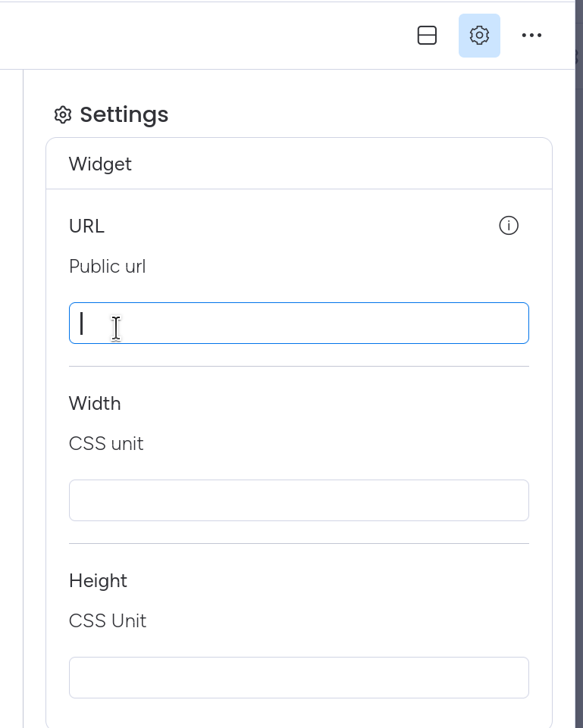Click the divider line below Widget header
This screenshot has width=583, height=728.
click(x=299, y=189)
